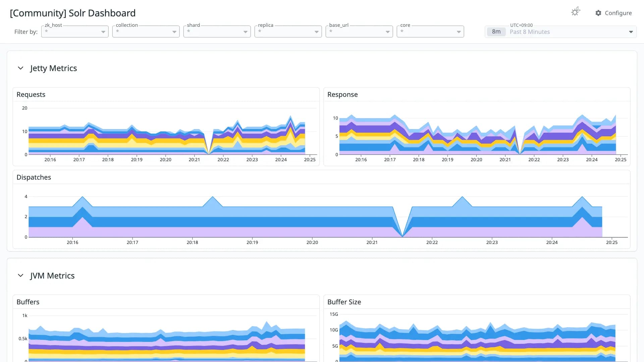Click the Buffer Size widget title
Image resolution: width=644 pixels, height=362 pixels.
point(344,302)
